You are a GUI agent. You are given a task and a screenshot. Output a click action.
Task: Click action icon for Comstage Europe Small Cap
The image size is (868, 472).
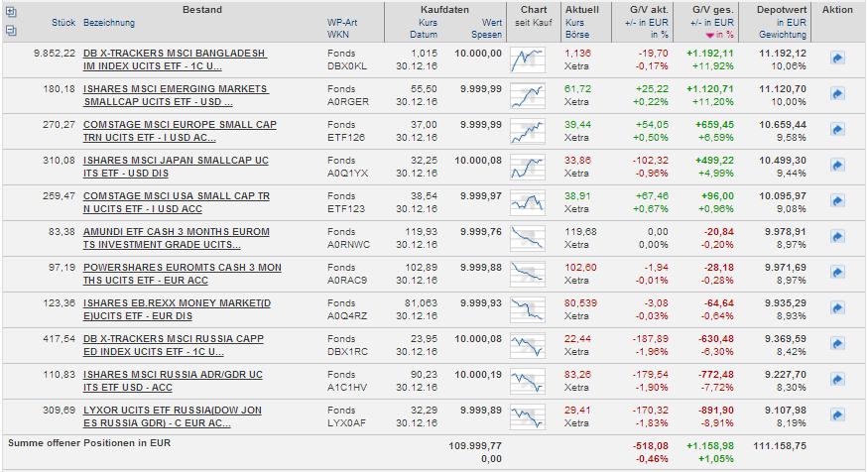[x=836, y=131]
